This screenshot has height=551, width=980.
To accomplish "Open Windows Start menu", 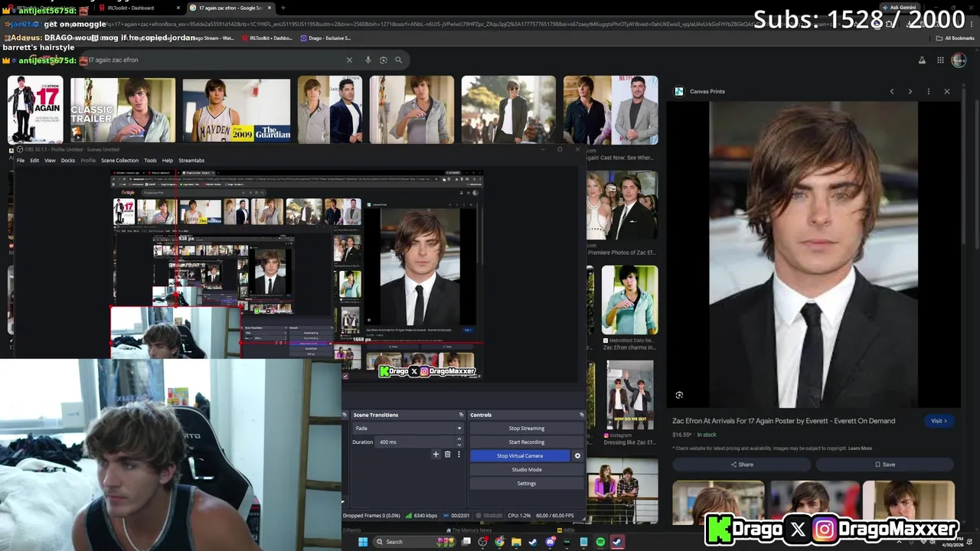I will pos(363,542).
